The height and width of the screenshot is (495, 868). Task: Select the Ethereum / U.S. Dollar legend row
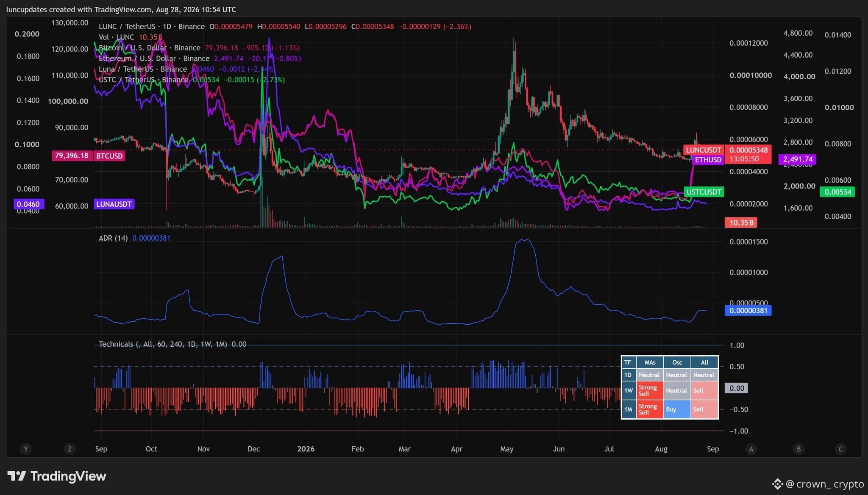pyautogui.click(x=200, y=58)
